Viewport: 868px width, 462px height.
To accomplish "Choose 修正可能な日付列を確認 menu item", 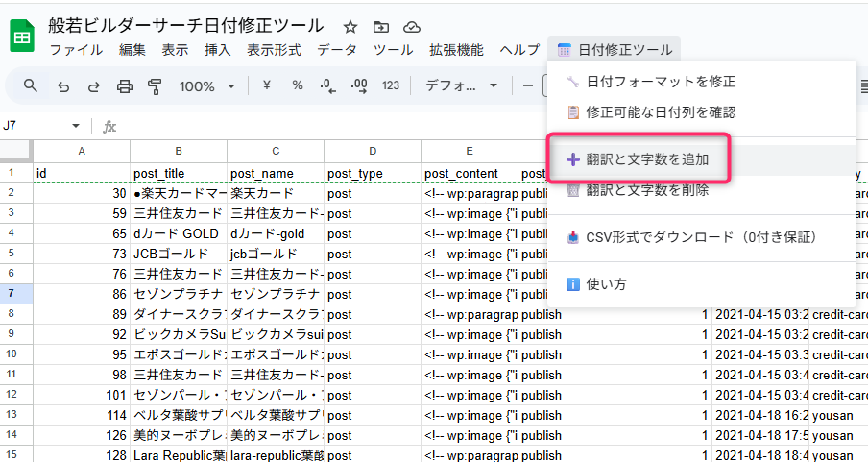I will pos(701,112).
